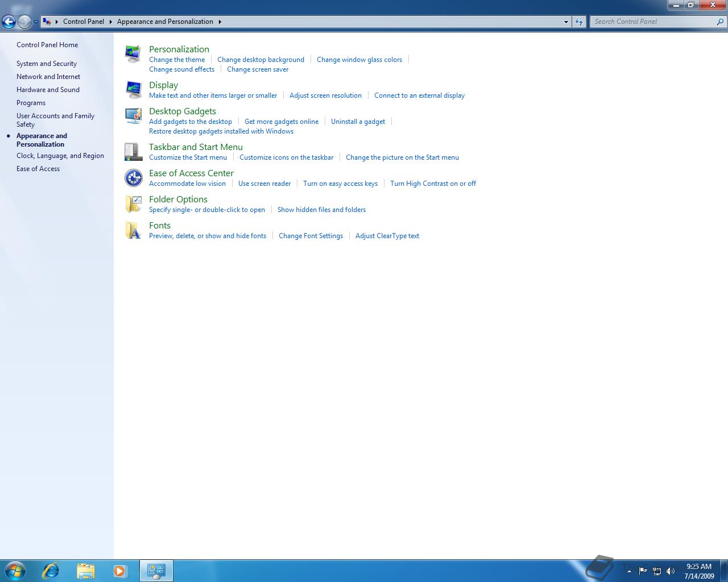This screenshot has width=728, height=582.
Task: Click Add gadgets to the desktop
Action: [191, 122]
